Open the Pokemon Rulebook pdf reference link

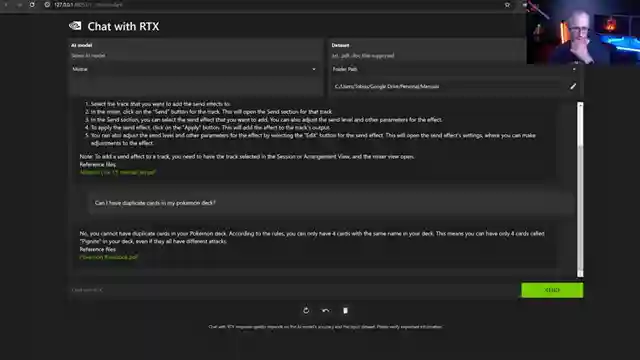pos(109,257)
